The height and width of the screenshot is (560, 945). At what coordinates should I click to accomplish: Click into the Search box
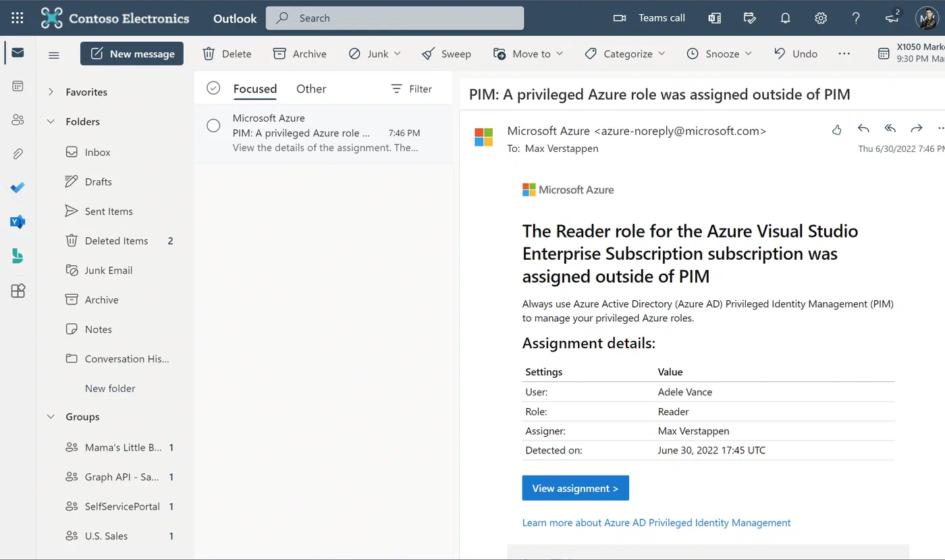[395, 18]
